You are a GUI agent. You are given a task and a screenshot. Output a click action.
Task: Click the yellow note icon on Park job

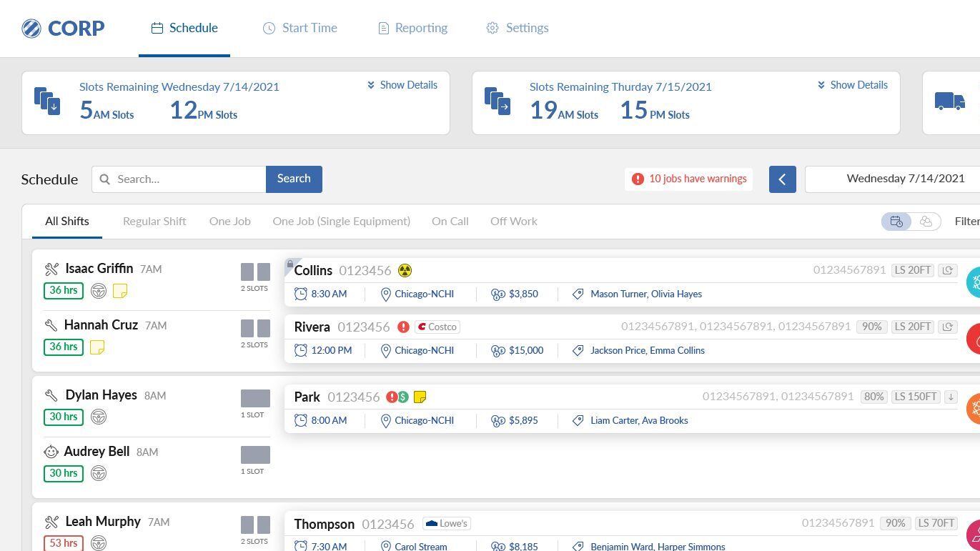click(420, 397)
